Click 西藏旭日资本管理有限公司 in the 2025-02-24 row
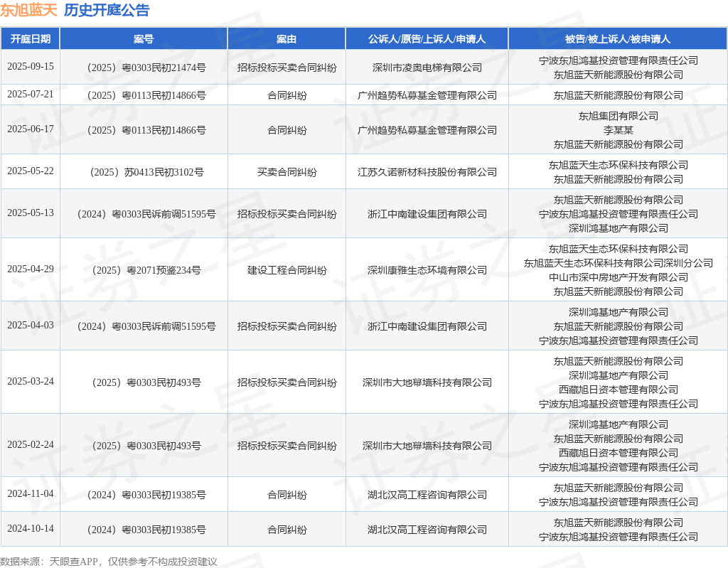The width and height of the screenshot is (728, 568). [x=619, y=453]
